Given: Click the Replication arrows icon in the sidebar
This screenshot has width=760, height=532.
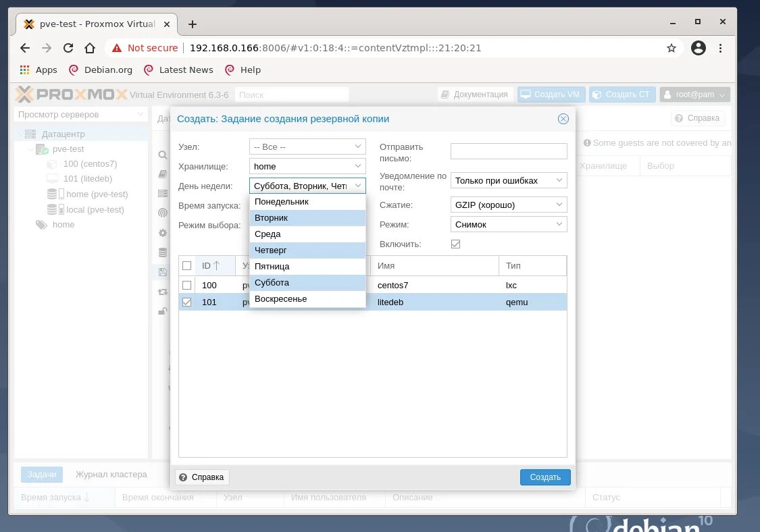Looking at the screenshot, I should tap(162, 292).
